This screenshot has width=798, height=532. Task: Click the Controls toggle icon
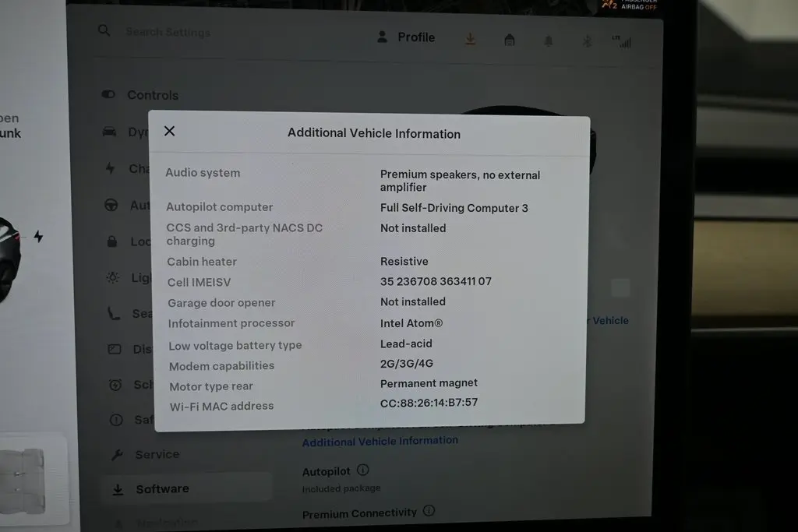(x=108, y=94)
